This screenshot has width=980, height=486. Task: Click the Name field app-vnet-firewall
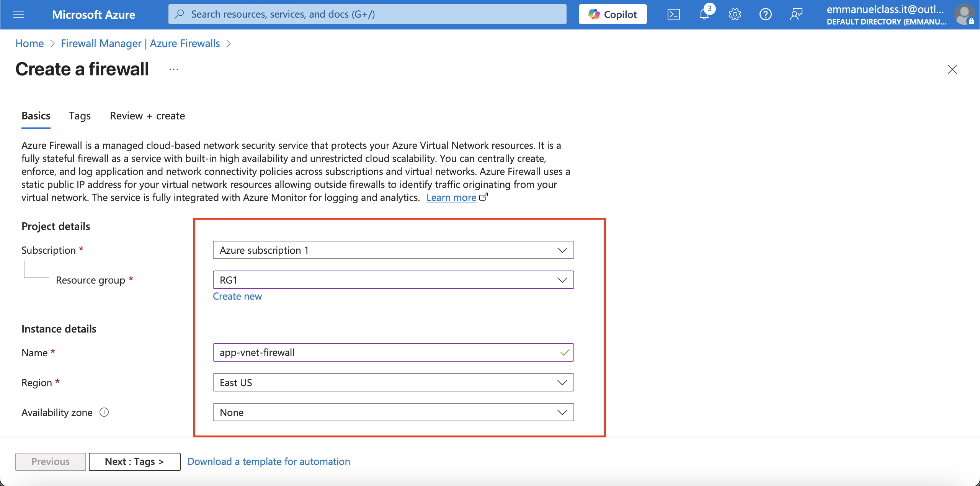(x=393, y=352)
